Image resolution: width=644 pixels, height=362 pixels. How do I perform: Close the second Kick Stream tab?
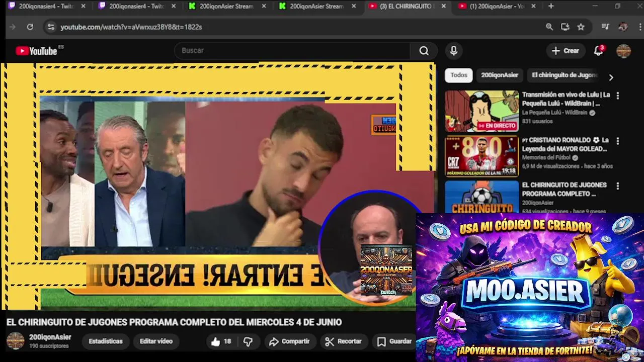[x=354, y=7]
